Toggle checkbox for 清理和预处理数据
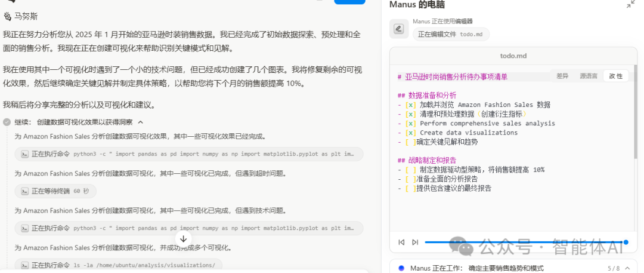Screen dimensions: 644x273 click(x=410, y=114)
